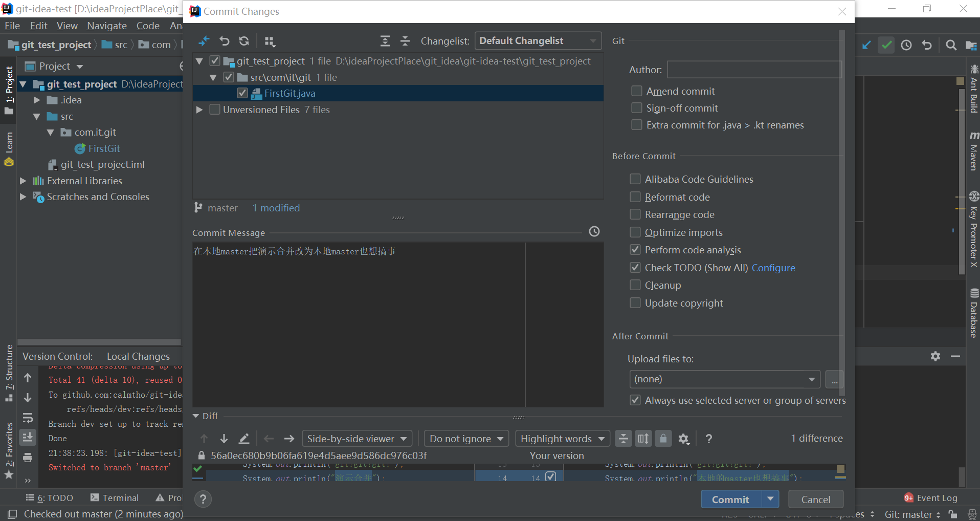Enable Sign-off commit option

[636, 108]
